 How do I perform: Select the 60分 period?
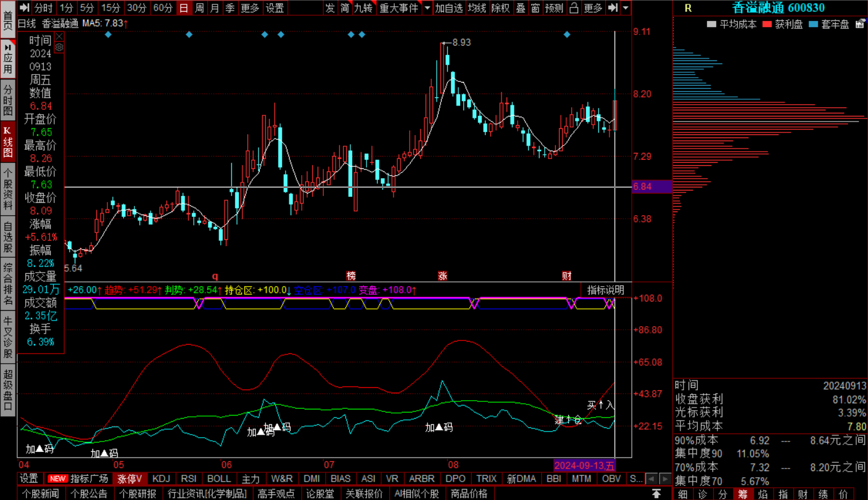tap(163, 8)
